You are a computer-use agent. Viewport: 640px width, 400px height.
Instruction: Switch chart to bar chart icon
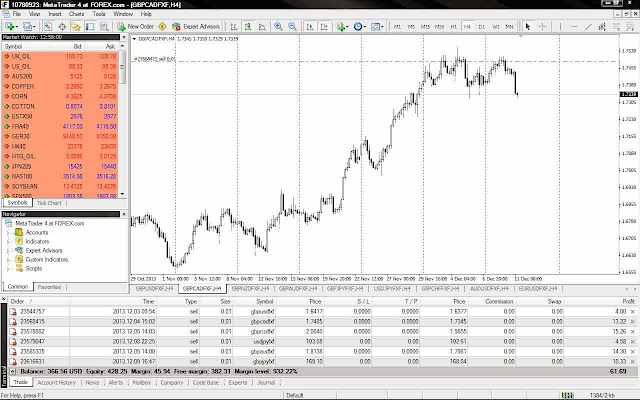tap(234, 27)
